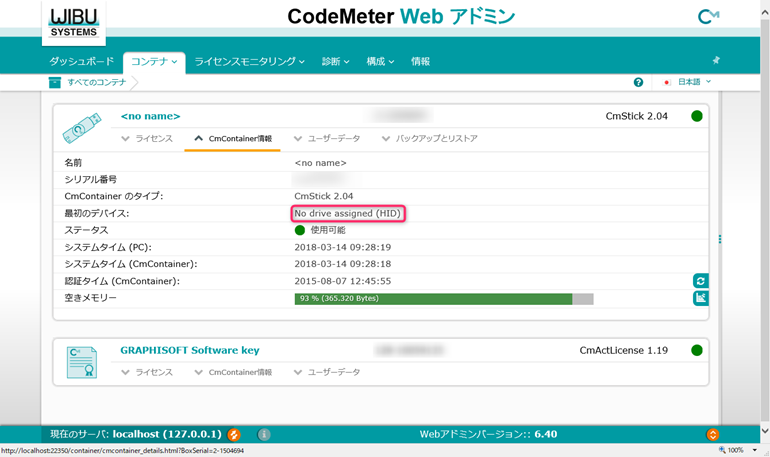
Task: Click the scrollbar down arrow
Action: [765, 430]
